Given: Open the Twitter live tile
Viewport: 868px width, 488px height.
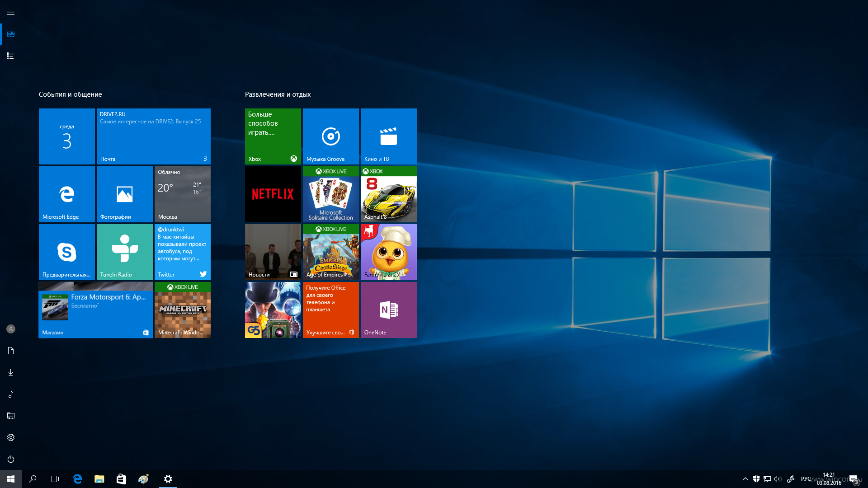Looking at the screenshot, I should [x=183, y=252].
